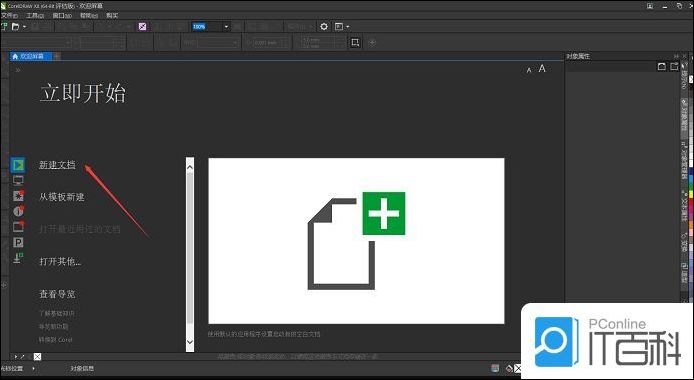Click the large A increase text size
Screen dimensions: 694x380
pyautogui.click(x=542, y=69)
